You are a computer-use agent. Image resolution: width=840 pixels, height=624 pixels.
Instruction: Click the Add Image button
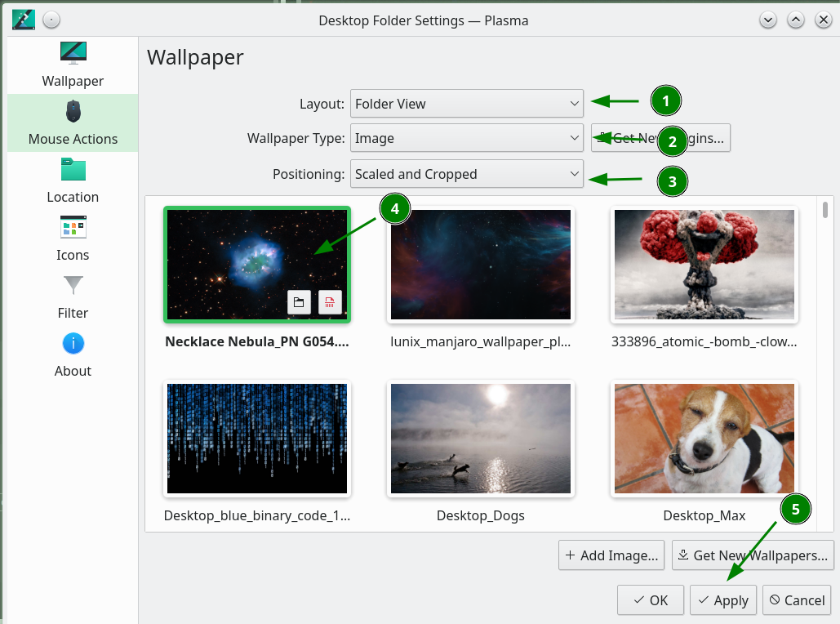611,555
